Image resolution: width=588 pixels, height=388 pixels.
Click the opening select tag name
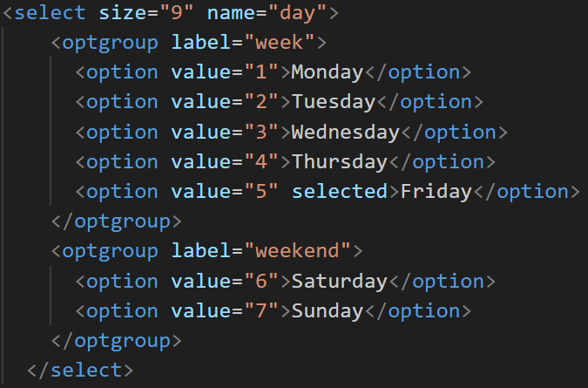click(51, 13)
